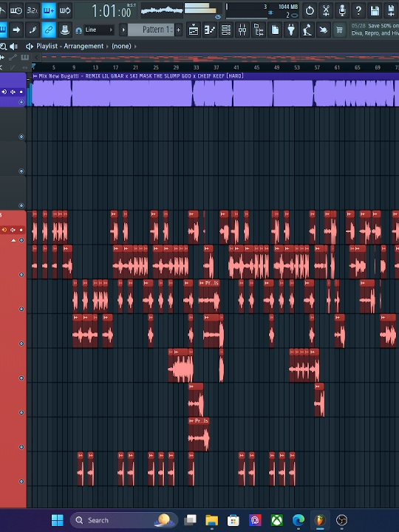Click the keyboard icon in playlist tool row
The height and width of the screenshot is (532, 399).
25,58
